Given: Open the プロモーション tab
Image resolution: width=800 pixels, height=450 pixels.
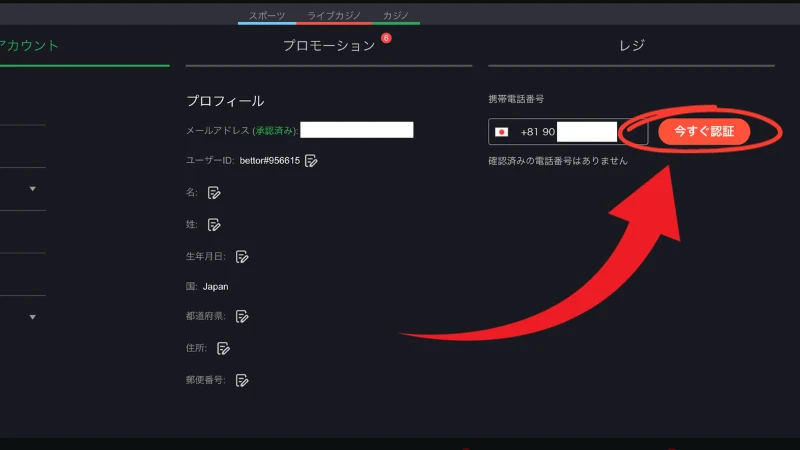Looking at the screenshot, I should tap(329, 46).
